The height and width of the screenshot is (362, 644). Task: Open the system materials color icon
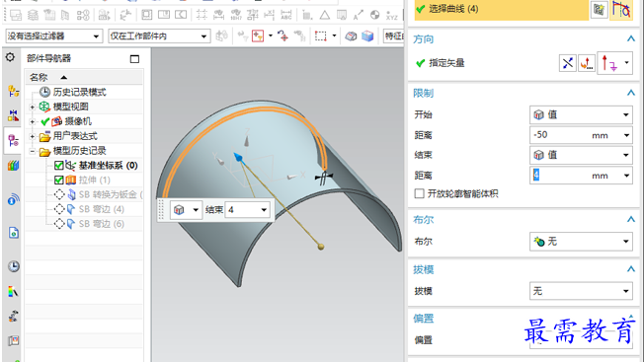(x=13, y=292)
